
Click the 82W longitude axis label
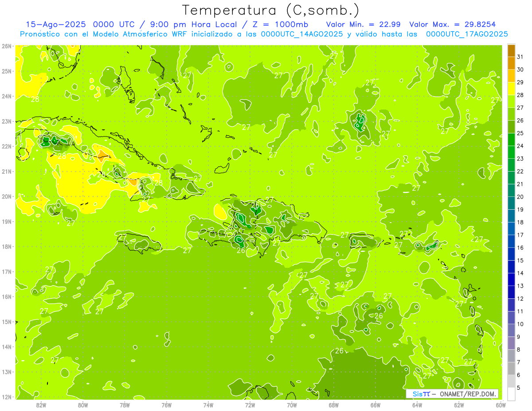tap(41, 405)
